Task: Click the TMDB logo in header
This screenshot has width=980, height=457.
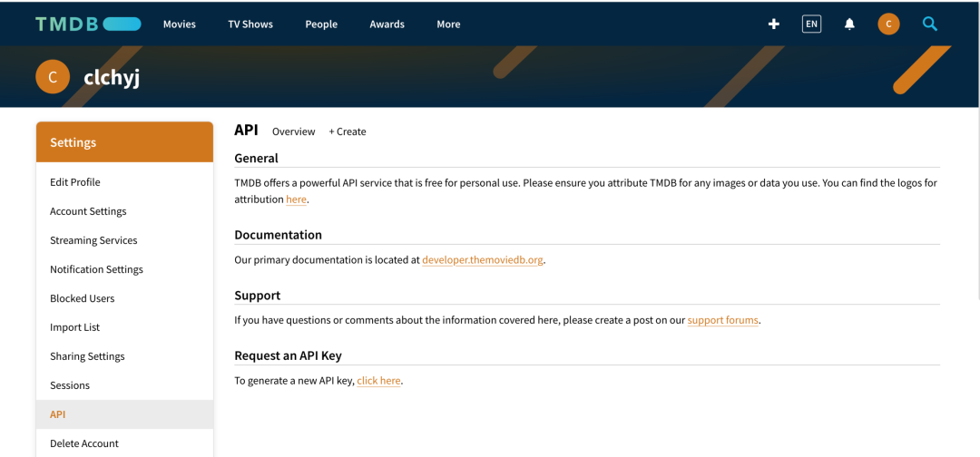Action: click(88, 24)
